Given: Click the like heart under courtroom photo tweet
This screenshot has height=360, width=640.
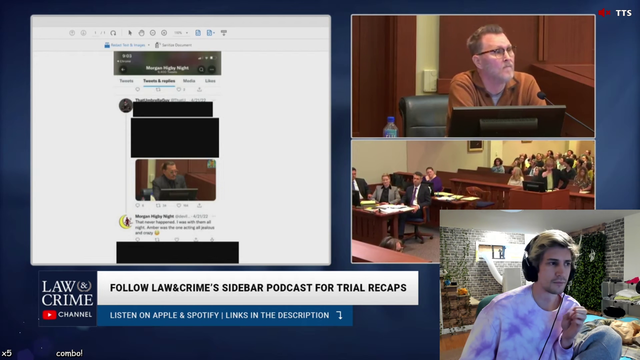Looking at the screenshot, I should [179, 205].
